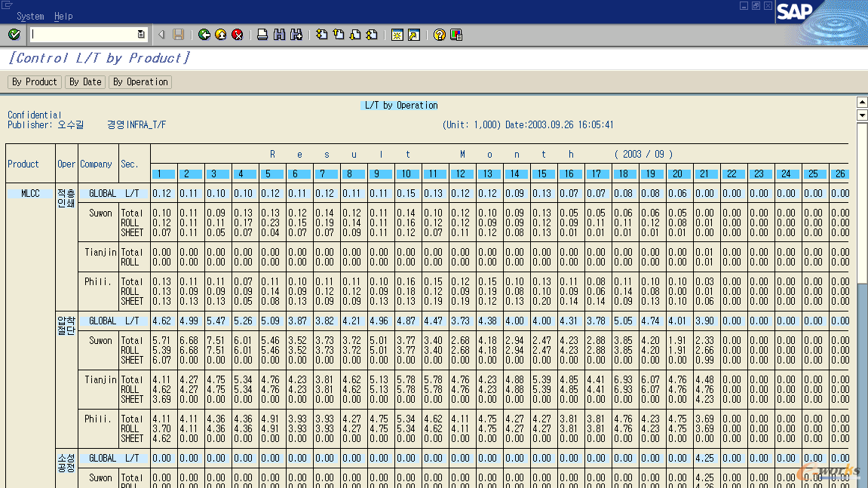868x488 pixels.
Task: Click the Save diskette icon
Action: tap(178, 35)
